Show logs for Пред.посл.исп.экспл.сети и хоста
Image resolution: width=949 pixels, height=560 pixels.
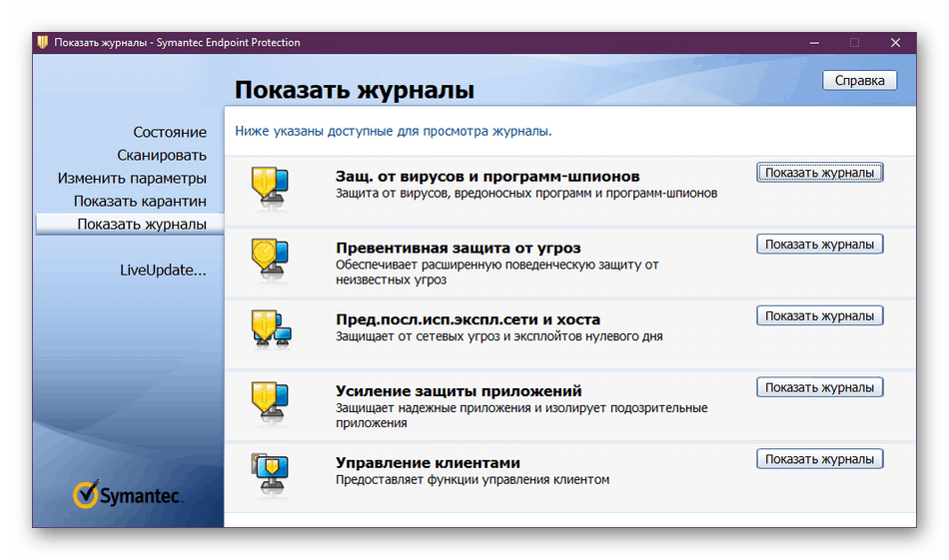click(819, 315)
